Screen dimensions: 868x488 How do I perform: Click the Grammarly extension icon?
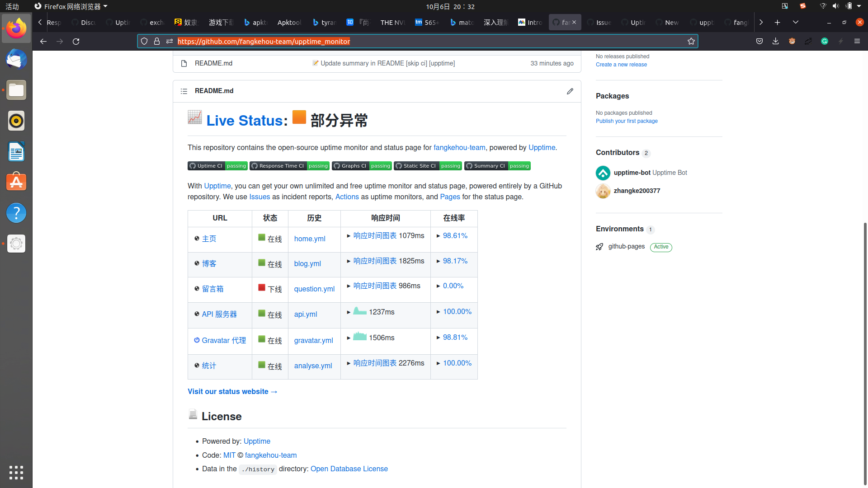point(825,41)
